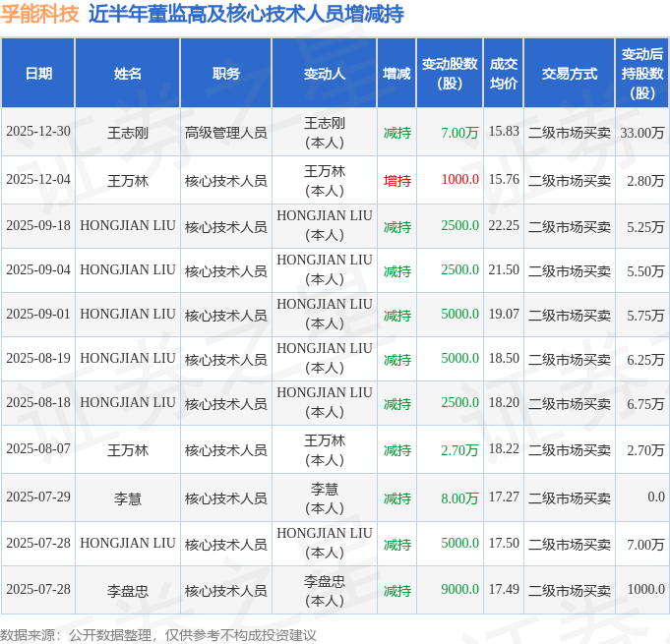Select the 日期 column header

[x=38, y=74]
